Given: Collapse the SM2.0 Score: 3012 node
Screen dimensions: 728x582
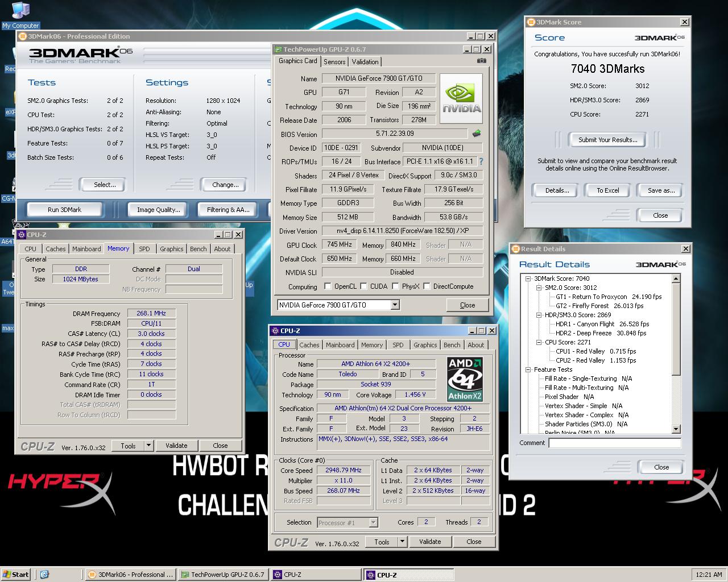Looking at the screenshot, I should pos(539,288).
